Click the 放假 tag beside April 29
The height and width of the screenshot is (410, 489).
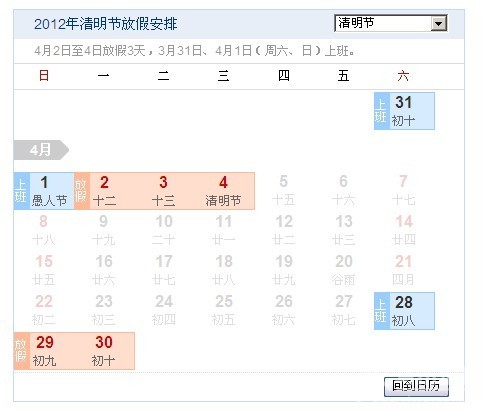pos(22,351)
